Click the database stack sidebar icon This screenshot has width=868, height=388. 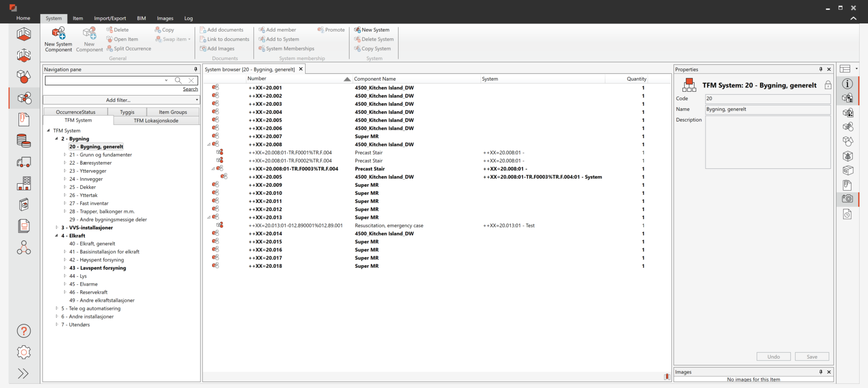point(24,140)
